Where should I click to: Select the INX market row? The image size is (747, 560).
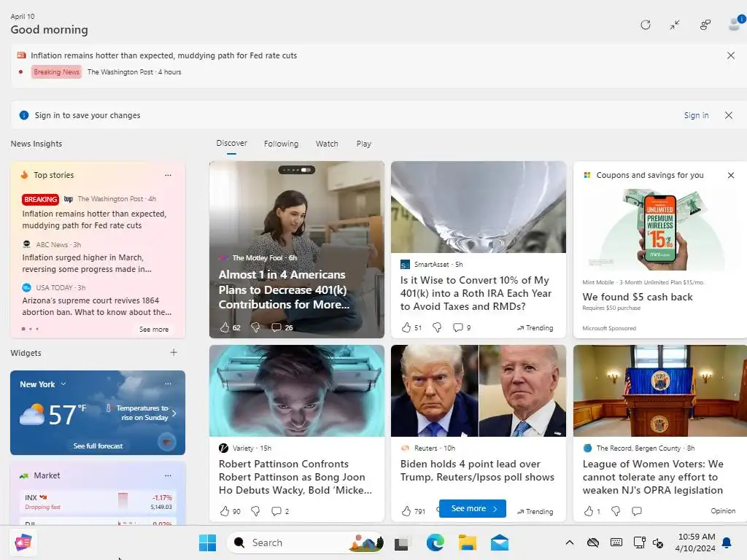[x=98, y=502]
